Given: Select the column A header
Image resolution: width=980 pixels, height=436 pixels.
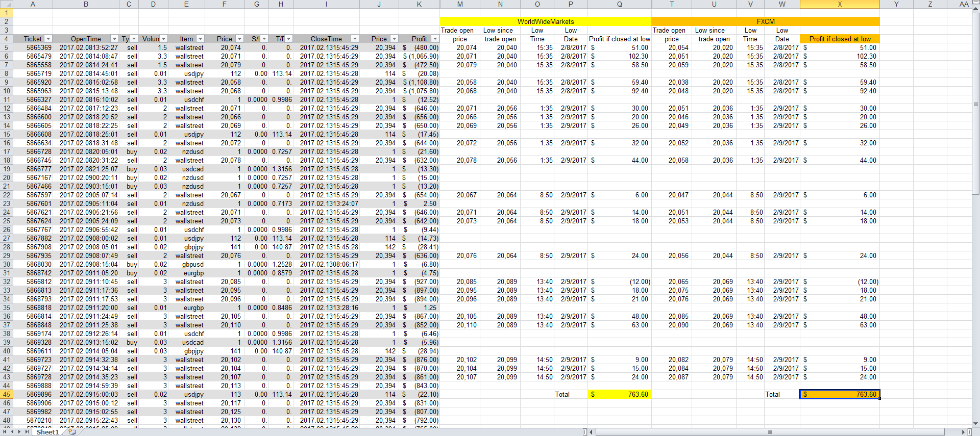Looking at the screenshot, I should click(x=33, y=4).
